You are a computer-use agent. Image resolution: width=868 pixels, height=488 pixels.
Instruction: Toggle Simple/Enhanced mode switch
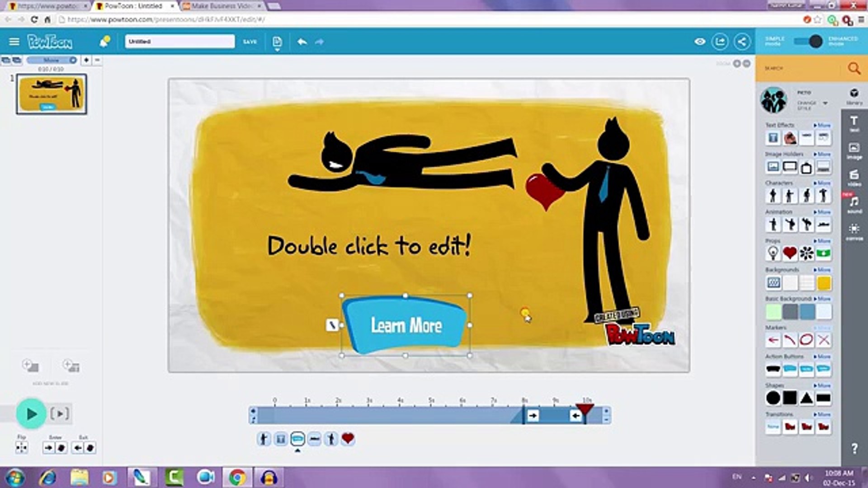[808, 42]
